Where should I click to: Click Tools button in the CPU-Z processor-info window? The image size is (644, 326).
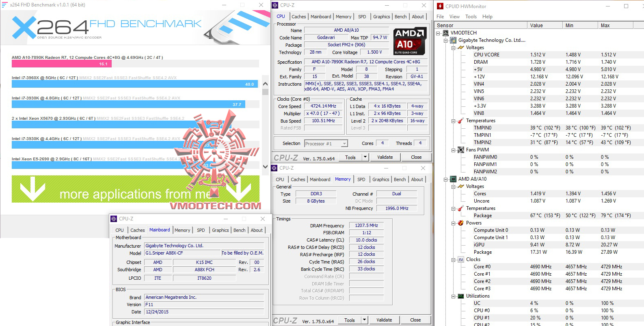tap(350, 157)
